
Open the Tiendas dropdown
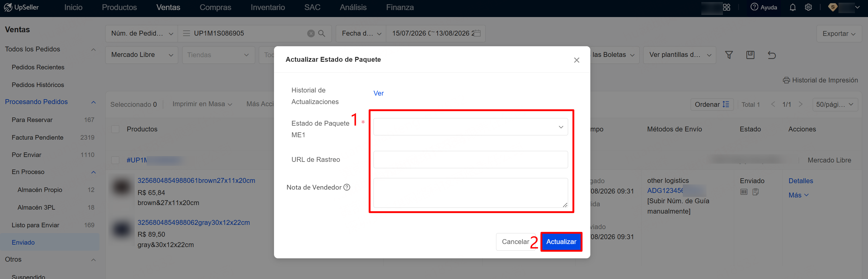pos(218,55)
